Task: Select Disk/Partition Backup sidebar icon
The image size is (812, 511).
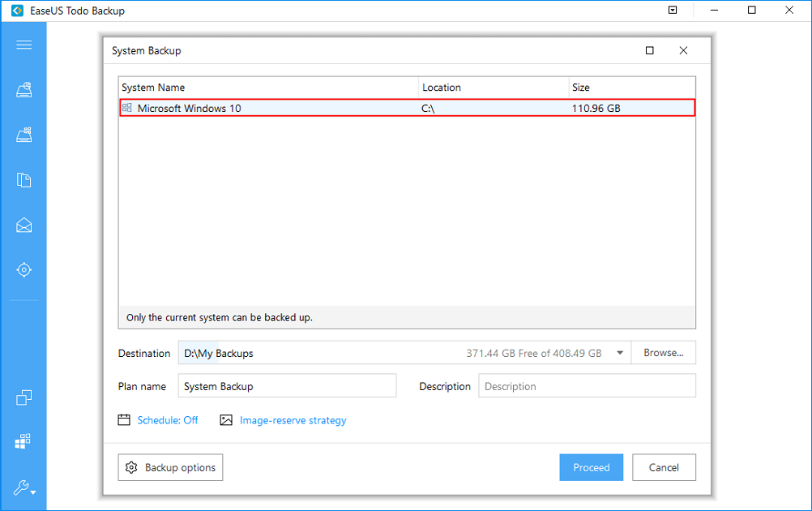Action: pos(24,90)
